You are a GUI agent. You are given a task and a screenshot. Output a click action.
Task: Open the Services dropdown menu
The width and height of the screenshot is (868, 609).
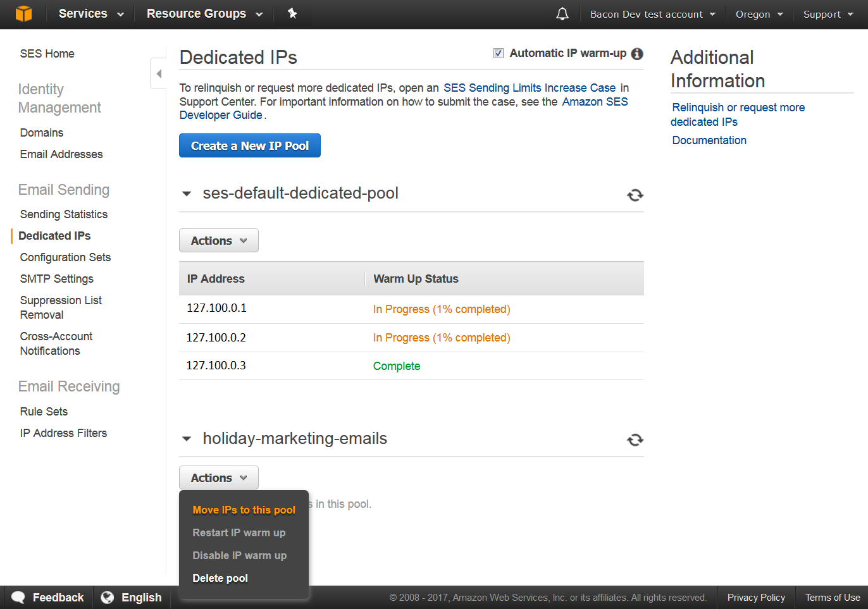(91, 13)
